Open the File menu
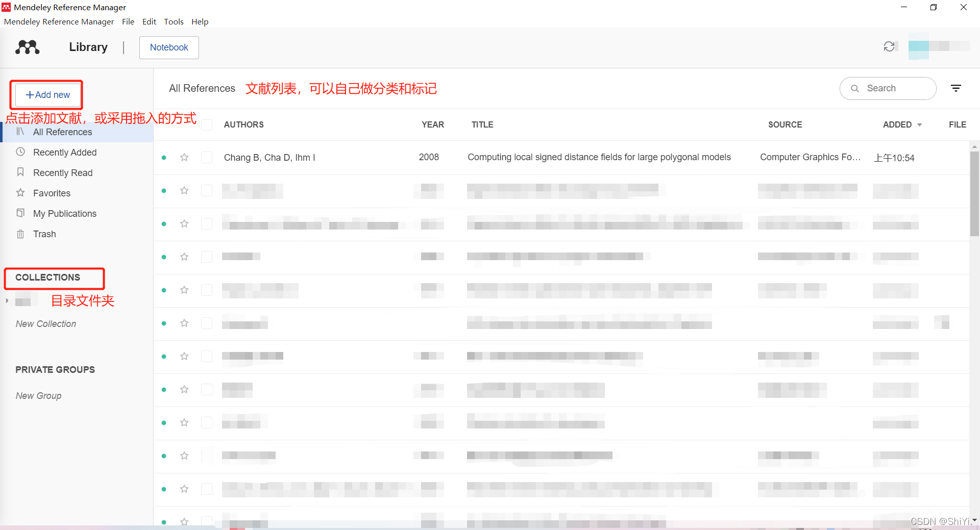Image resolution: width=980 pixels, height=530 pixels. (x=128, y=21)
